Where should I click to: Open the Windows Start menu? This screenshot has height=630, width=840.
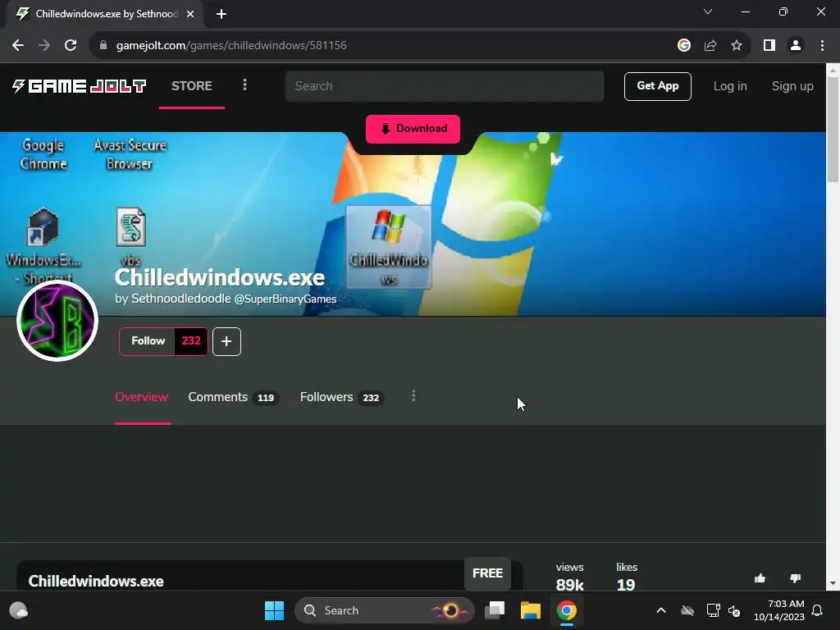274,610
